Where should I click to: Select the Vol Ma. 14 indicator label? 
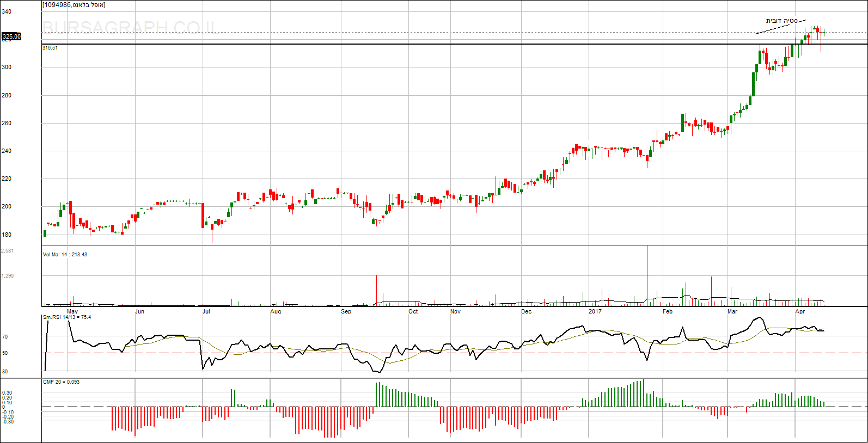coord(65,255)
